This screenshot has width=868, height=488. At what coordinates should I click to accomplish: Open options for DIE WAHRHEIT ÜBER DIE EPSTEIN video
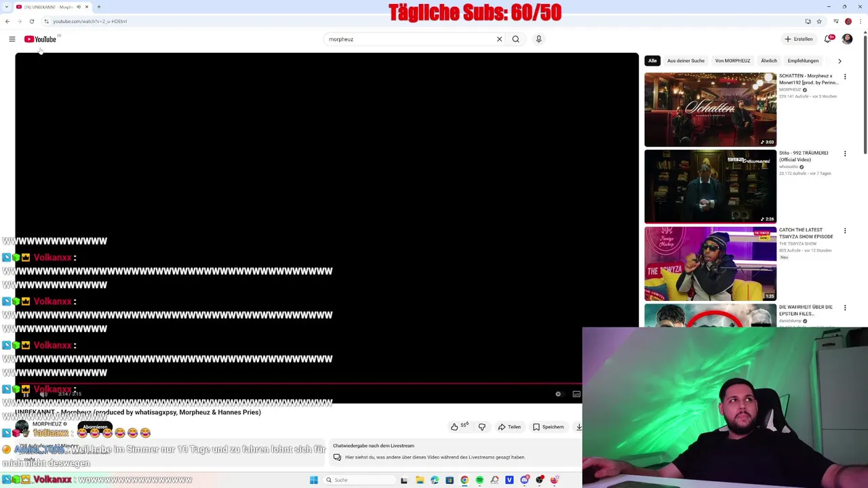coord(845,308)
